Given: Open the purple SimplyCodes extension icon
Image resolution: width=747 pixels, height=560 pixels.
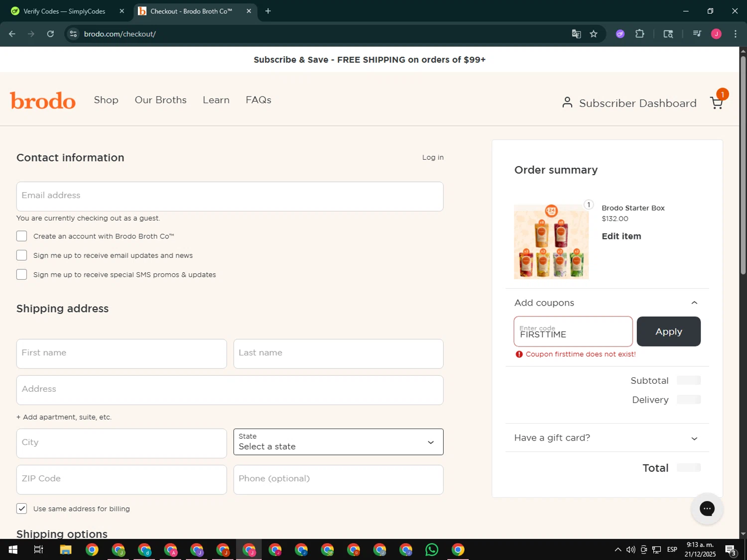Looking at the screenshot, I should (x=620, y=34).
